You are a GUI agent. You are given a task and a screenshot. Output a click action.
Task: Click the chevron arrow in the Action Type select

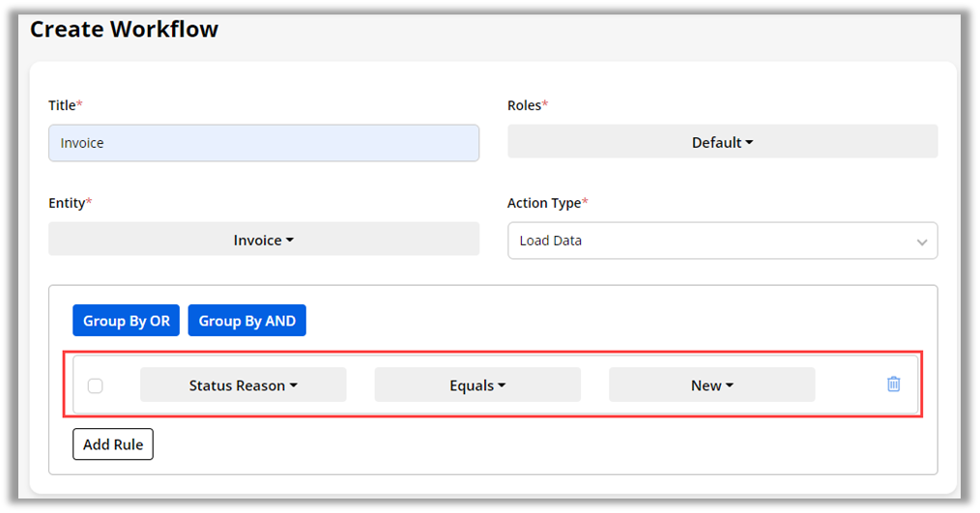coord(922,242)
